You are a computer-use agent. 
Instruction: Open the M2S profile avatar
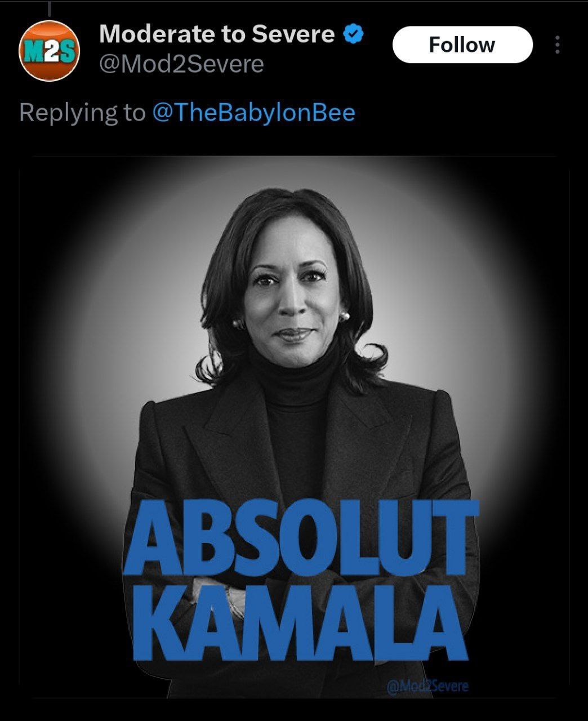tap(49, 51)
